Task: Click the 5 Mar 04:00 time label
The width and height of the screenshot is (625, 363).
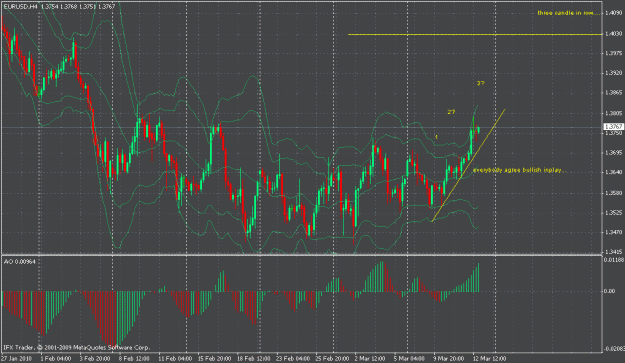Action: click(410, 358)
